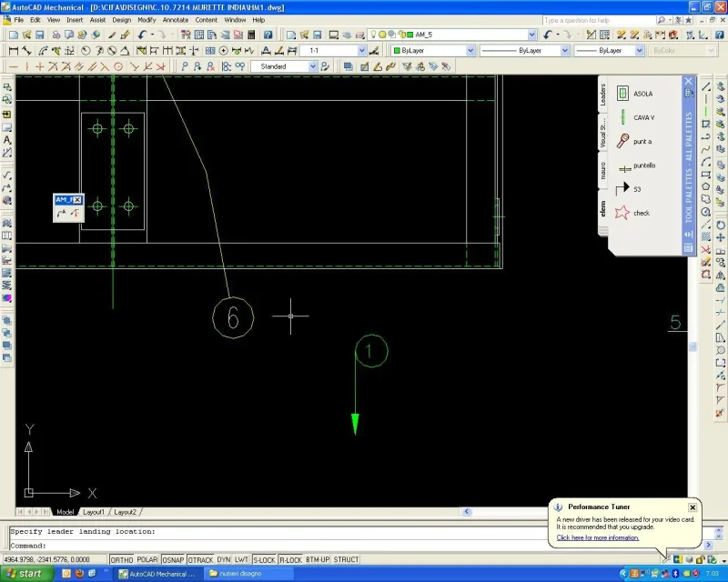Image resolution: width=728 pixels, height=582 pixels.
Task: Click the 'Type a question for help' field
Action: click(599, 20)
